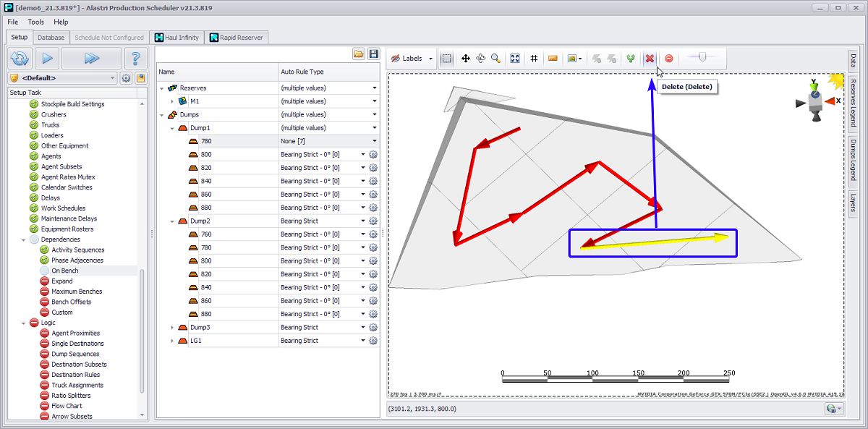The image size is (868, 429).
Task: Click the save disk icon above table
Action: pyautogui.click(x=373, y=54)
